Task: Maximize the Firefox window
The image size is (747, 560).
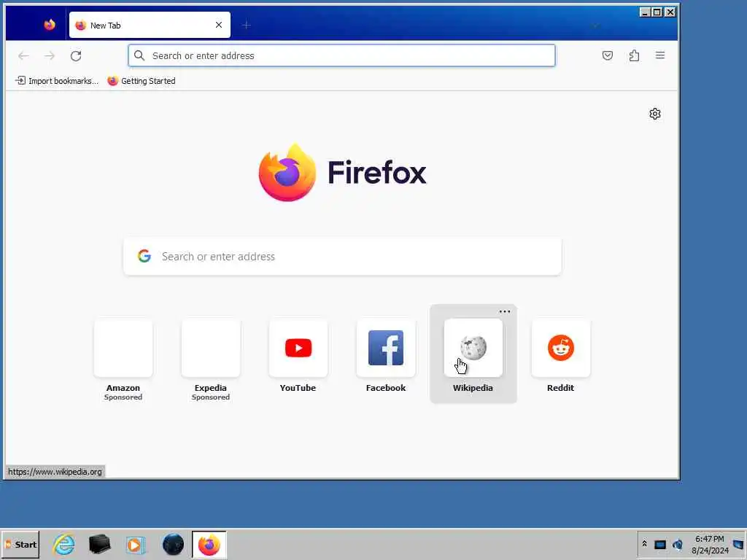Action: pyautogui.click(x=657, y=12)
